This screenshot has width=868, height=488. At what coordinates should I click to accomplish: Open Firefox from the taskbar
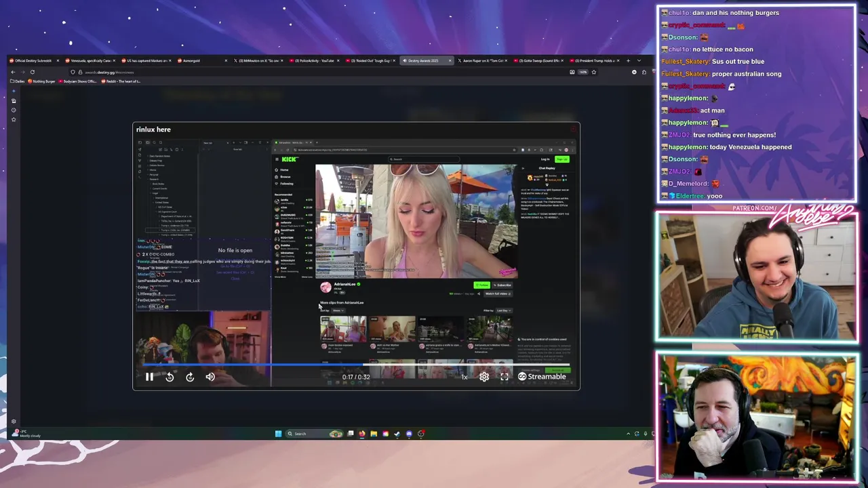point(361,434)
